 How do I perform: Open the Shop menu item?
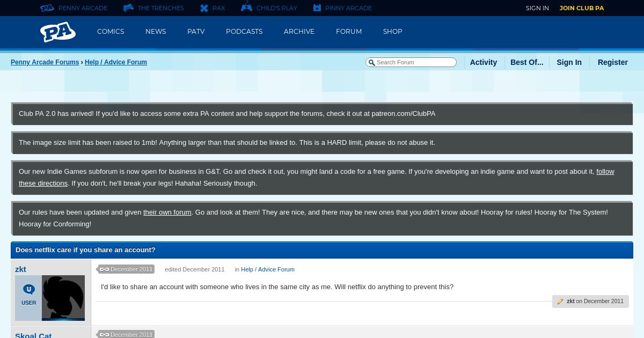coord(392,32)
